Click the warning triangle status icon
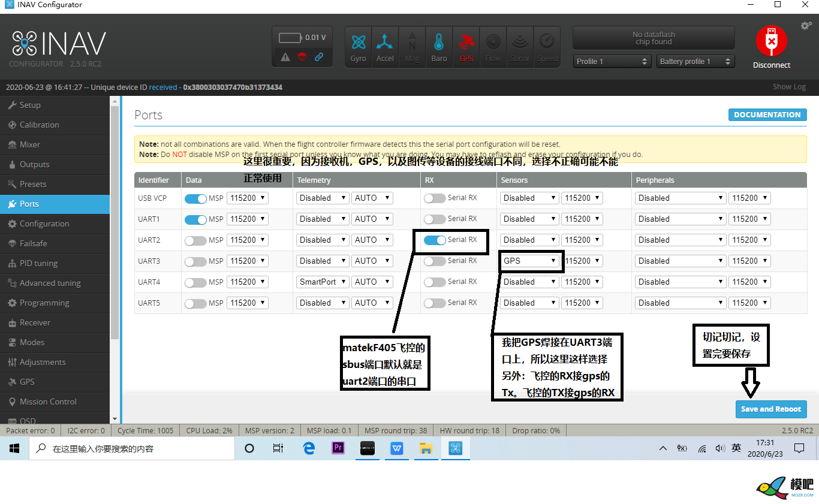This screenshot has height=504, width=819. point(285,58)
